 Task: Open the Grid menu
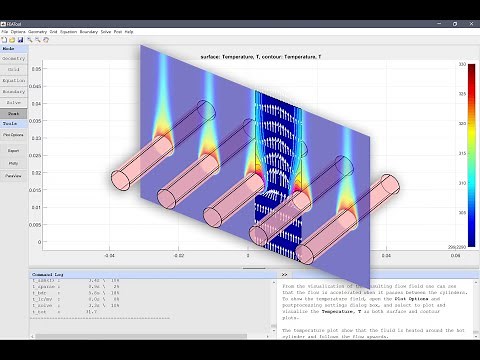click(x=53, y=32)
